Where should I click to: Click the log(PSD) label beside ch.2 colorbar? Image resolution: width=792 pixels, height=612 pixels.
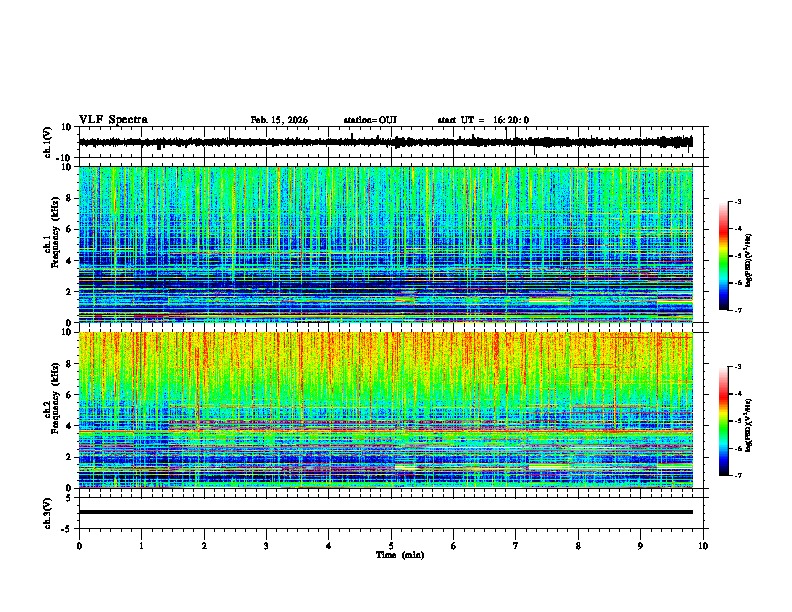[749, 425]
